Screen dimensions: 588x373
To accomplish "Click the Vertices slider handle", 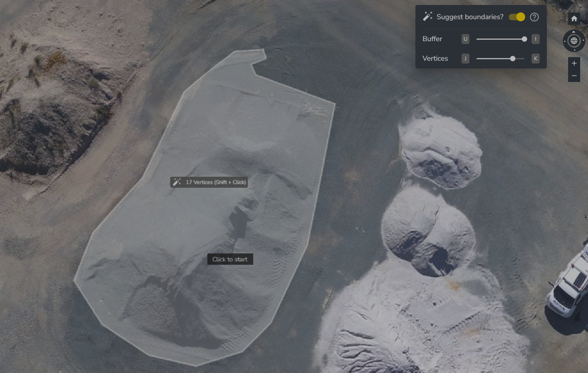I will point(512,59).
